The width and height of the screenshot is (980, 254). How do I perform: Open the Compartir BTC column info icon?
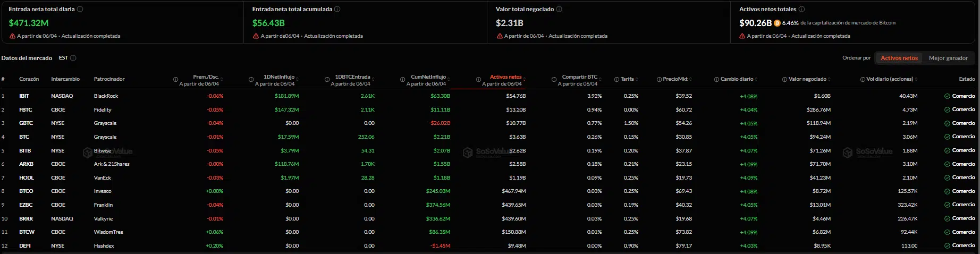coord(554,80)
